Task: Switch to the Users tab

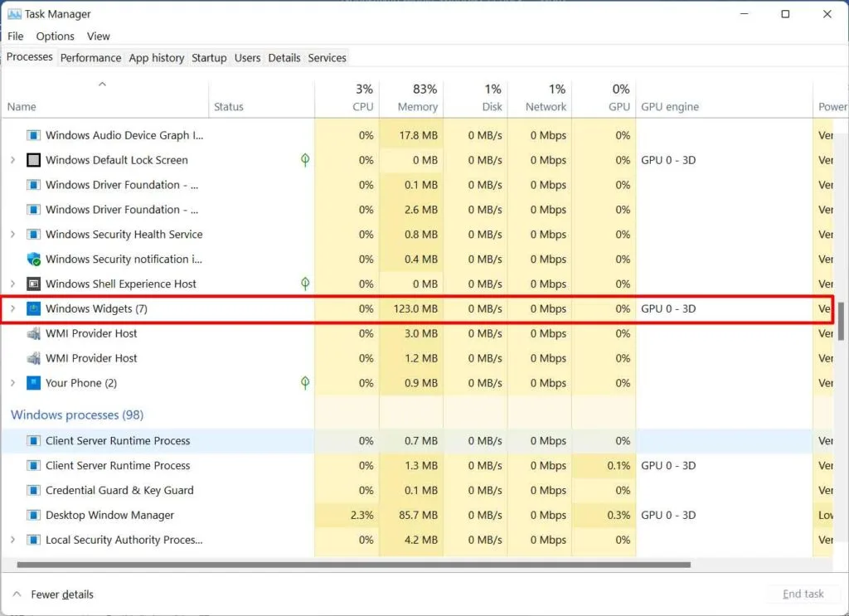Action: click(x=247, y=58)
